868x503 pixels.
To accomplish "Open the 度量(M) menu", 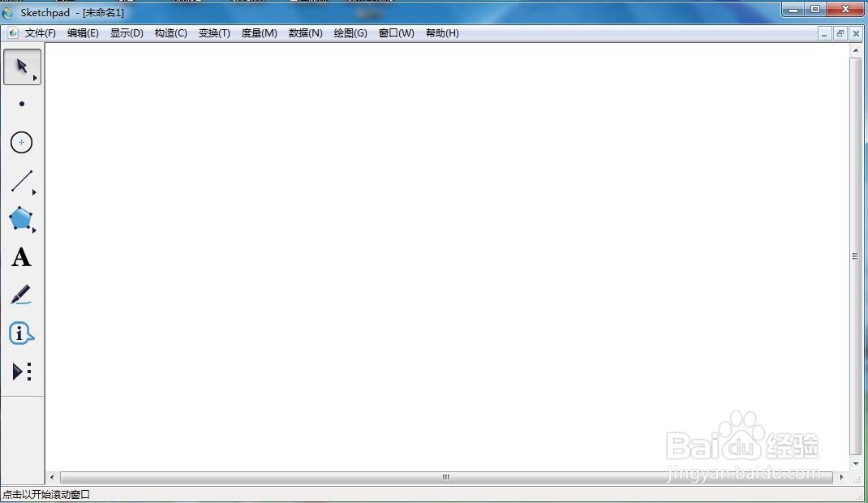I will [259, 33].
